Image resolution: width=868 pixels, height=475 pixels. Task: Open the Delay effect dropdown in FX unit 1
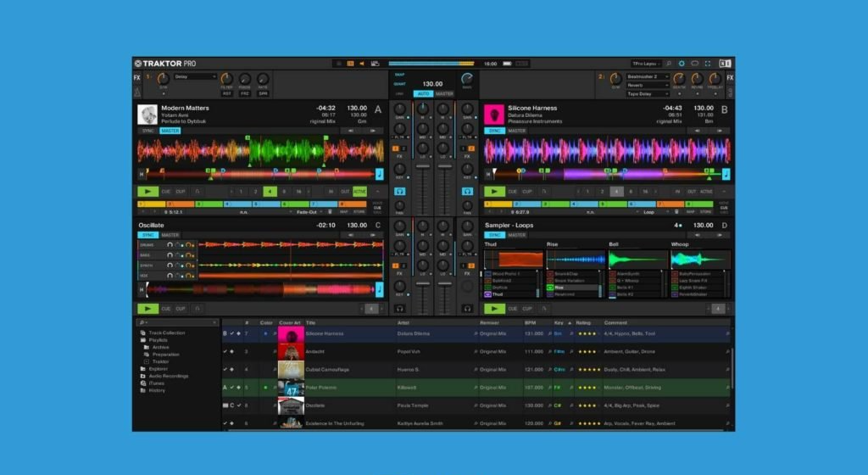[195, 76]
